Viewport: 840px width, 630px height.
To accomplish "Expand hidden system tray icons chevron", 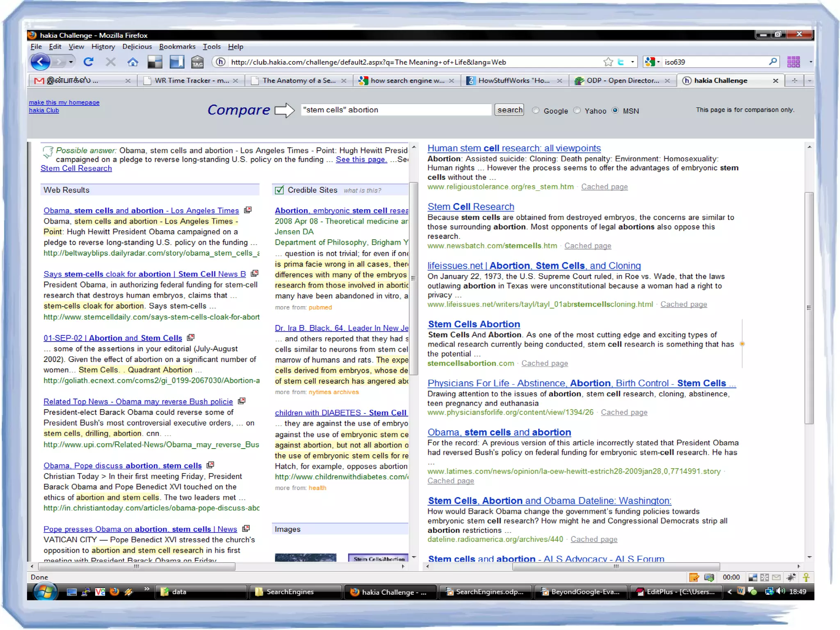I will tap(729, 591).
